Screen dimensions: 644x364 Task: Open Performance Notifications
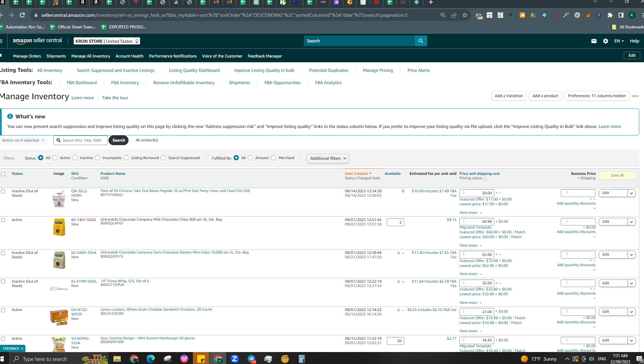(x=173, y=56)
